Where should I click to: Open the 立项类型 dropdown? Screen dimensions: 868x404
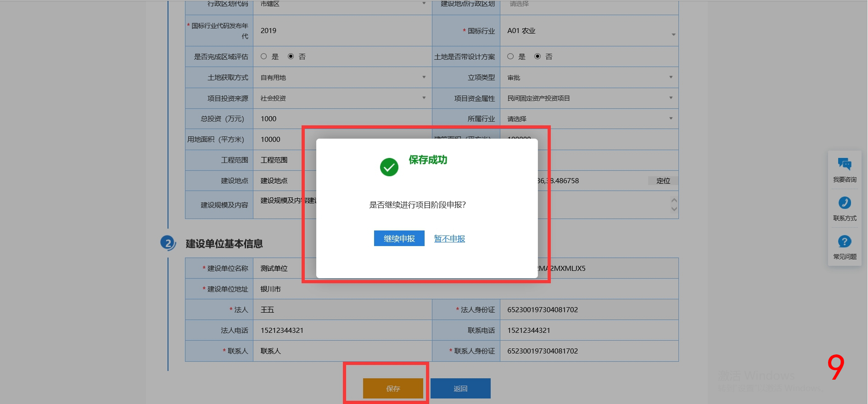point(670,78)
